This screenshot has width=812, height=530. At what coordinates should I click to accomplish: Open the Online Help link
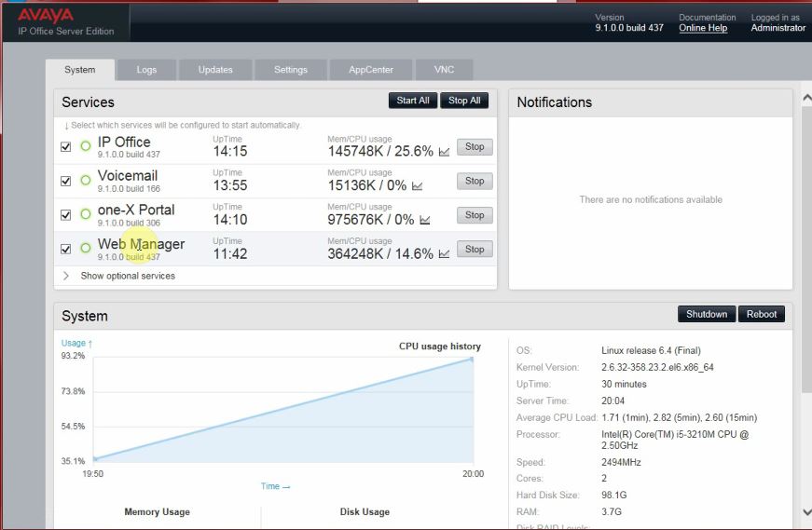pyautogui.click(x=703, y=28)
